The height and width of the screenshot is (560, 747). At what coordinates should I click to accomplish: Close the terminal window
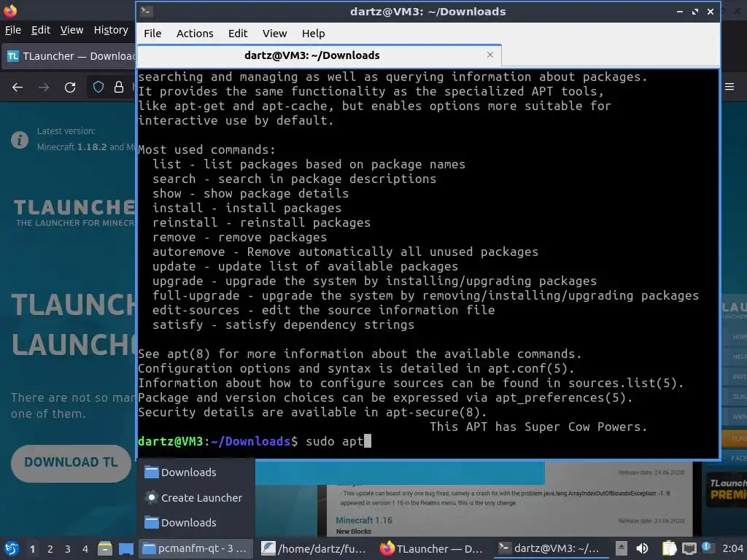[x=711, y=12]
